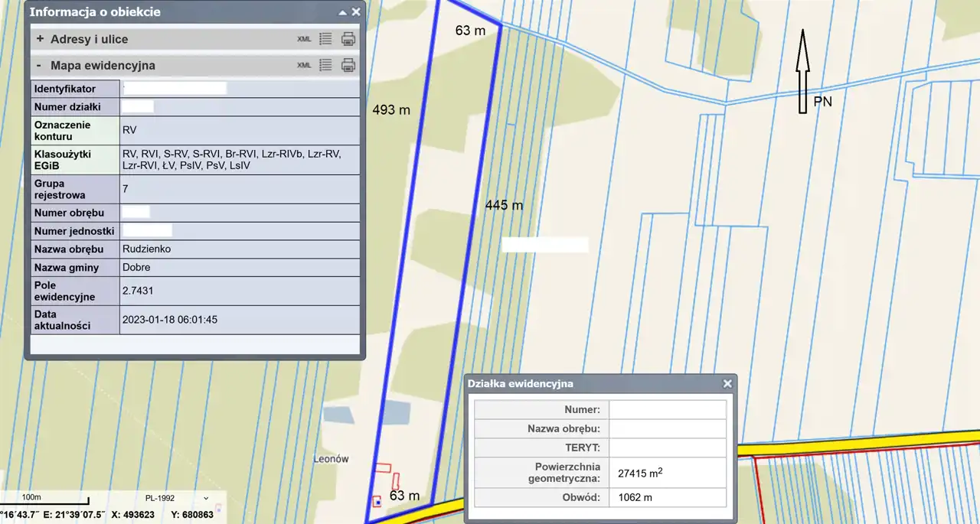Open list view for Adresy i ulice
The image size is (980, 524).
325,39
